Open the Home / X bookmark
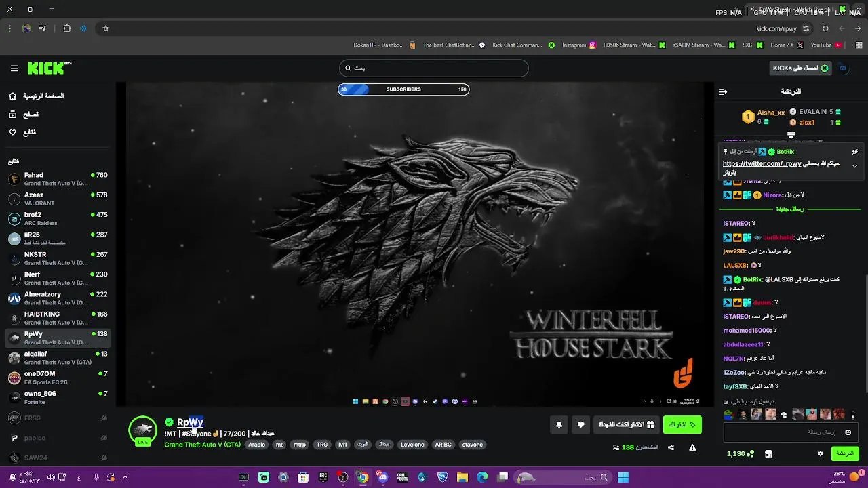The width and height of the screenshot is (868, 488). point(787,45)
